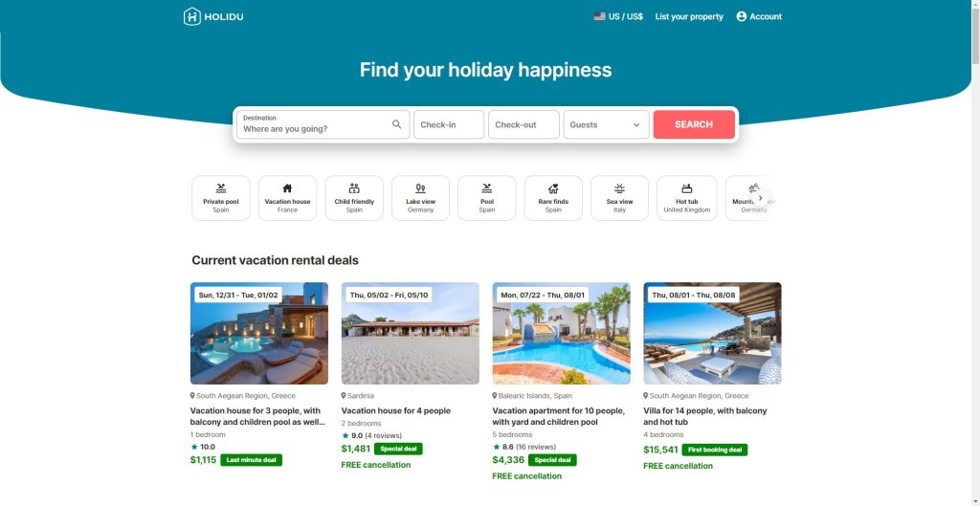
Task: Open the Check-in date field
Action: (449, 124)
